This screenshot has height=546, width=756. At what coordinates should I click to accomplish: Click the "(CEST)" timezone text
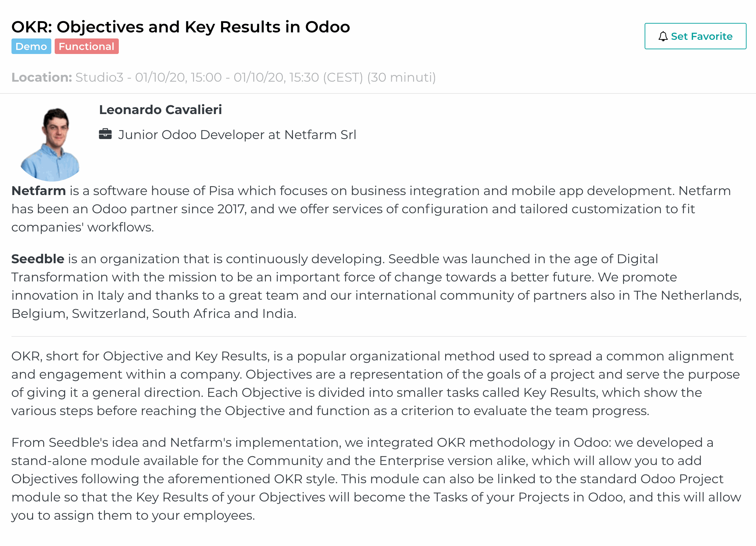coord(343,78)
